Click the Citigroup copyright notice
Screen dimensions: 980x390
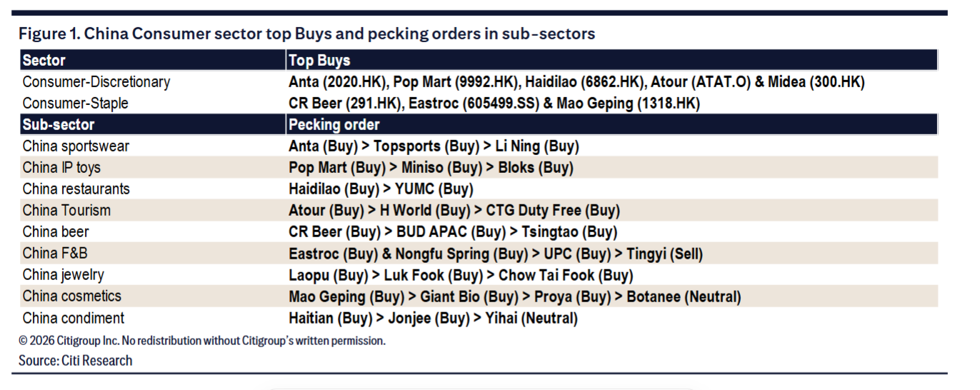coord(202,341)
